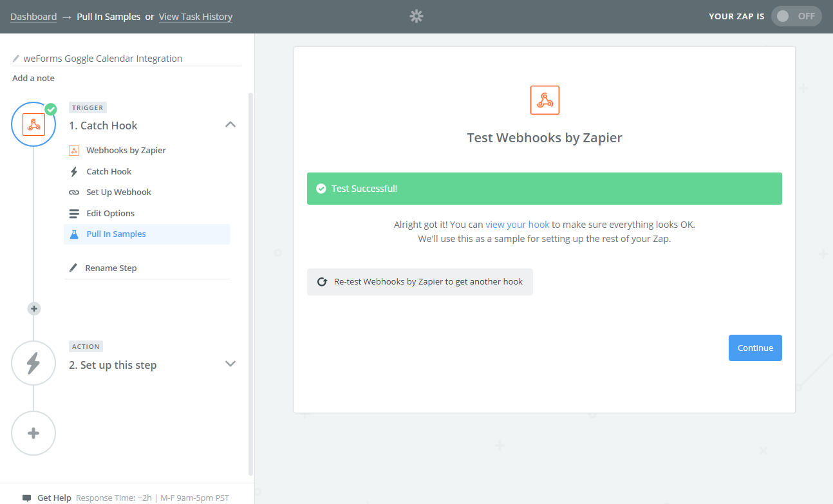Add a step with the large plus circle
The height and width of the screenshot is (504, 833).
[x=33, y=433]
